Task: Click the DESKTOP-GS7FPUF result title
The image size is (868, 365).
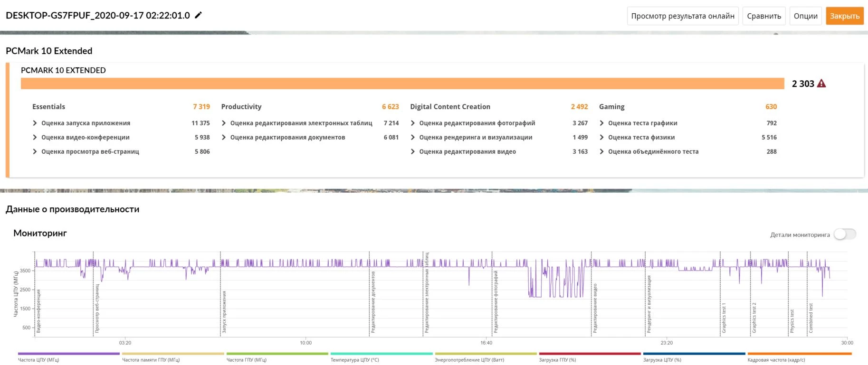Action: (98, 15)
